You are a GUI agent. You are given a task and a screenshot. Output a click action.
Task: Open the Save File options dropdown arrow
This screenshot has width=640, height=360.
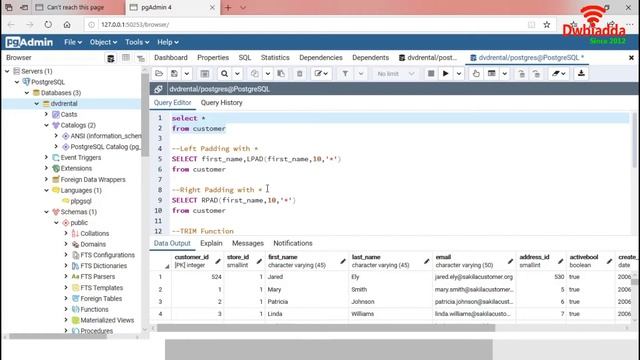pyautogui.click(x=187, y=73)
